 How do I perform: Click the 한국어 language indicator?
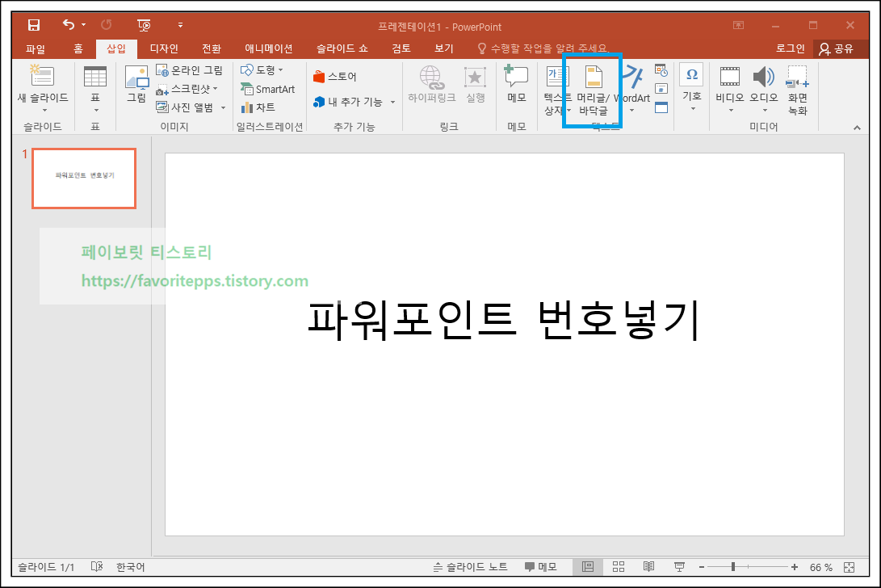[130, 567]
